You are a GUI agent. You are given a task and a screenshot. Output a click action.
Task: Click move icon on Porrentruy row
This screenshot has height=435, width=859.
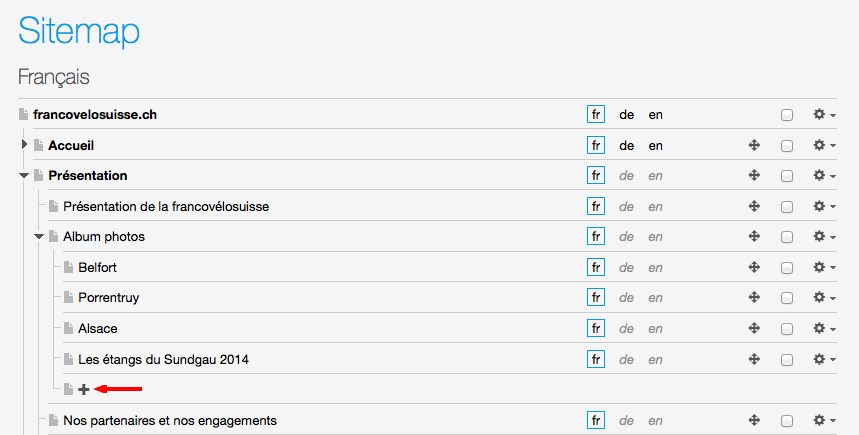[755, 298]
